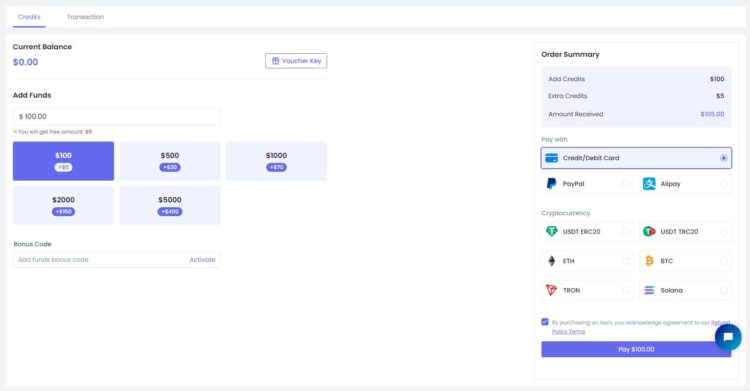Open the live chat bubble

pyautogui.click(x=728, y=337)
